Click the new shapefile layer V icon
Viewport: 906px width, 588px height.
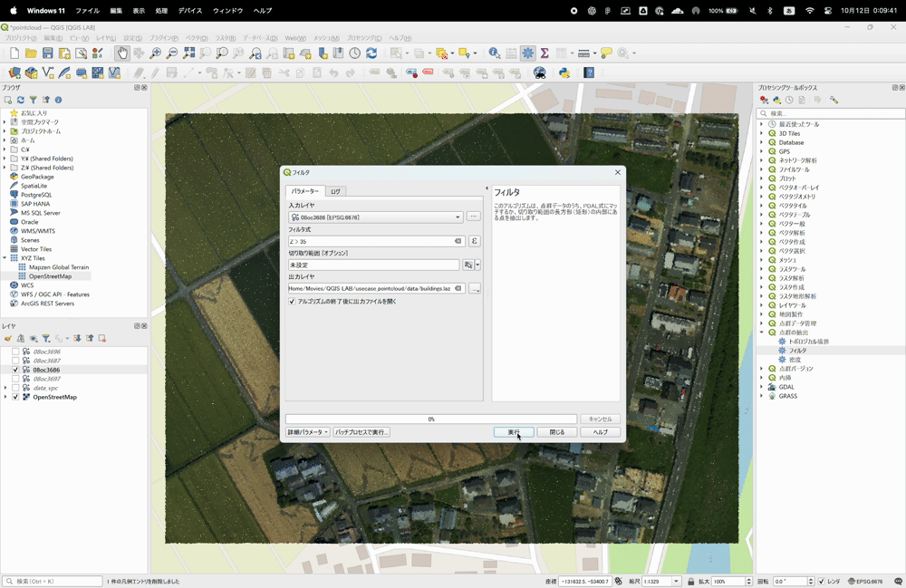48,72
